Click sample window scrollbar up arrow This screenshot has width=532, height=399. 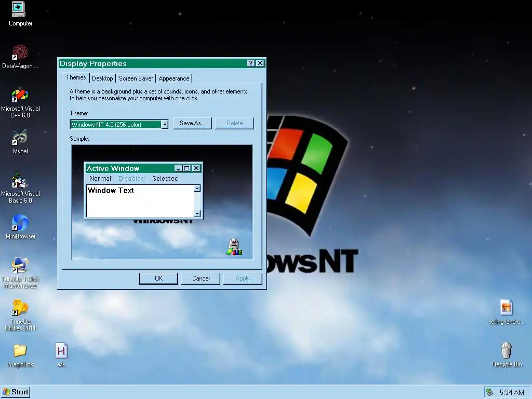(x=197, y=188)
